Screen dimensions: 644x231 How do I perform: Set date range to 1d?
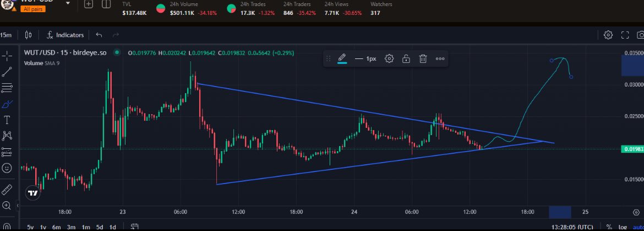tap(112, 227)
